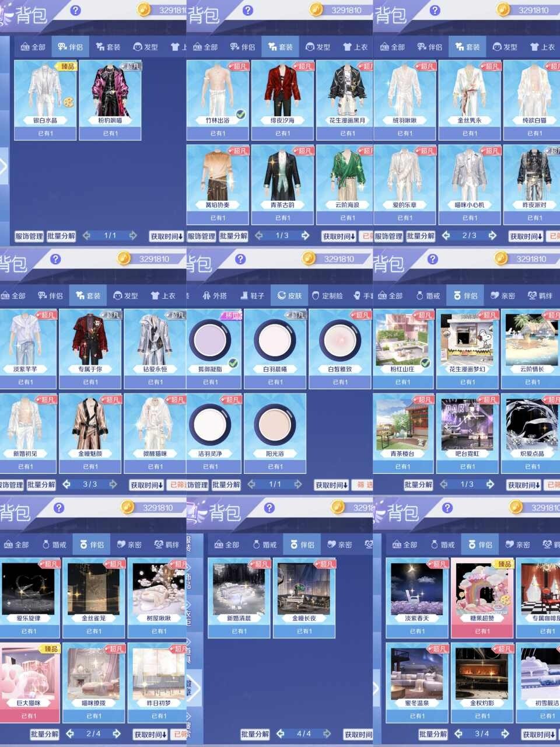The height and width of the screenshot is (747, 560).
Task: Click 服饰管理 button left of 2/3 pager
Action: (388, 236)
